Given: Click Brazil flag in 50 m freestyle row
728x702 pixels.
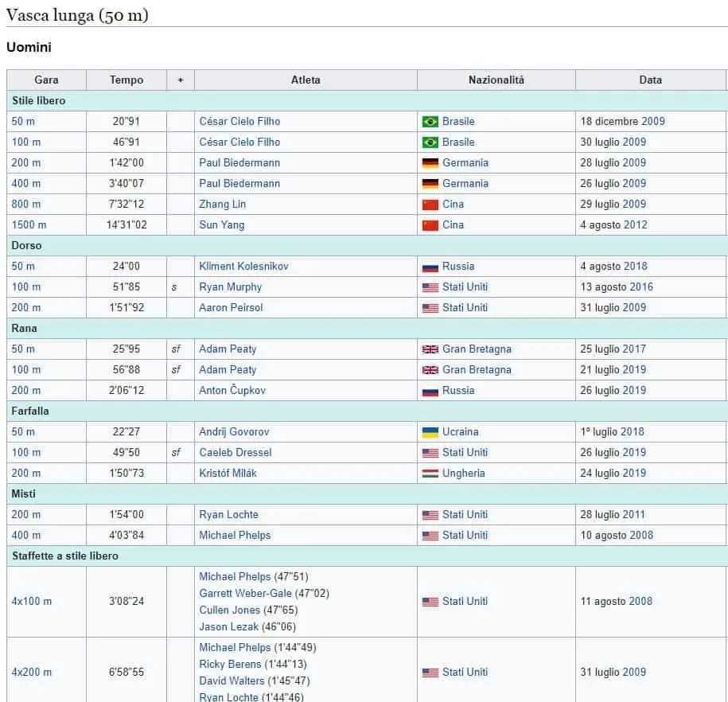Looking at the screenshot, I should 430,121.
